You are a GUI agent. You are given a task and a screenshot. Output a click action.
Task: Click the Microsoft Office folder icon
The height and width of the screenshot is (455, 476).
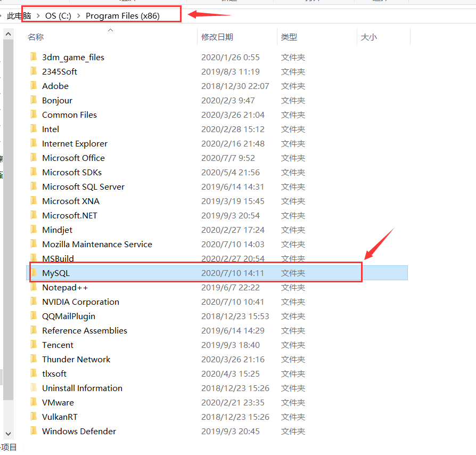pyautogui.click(x=34, y=157)
